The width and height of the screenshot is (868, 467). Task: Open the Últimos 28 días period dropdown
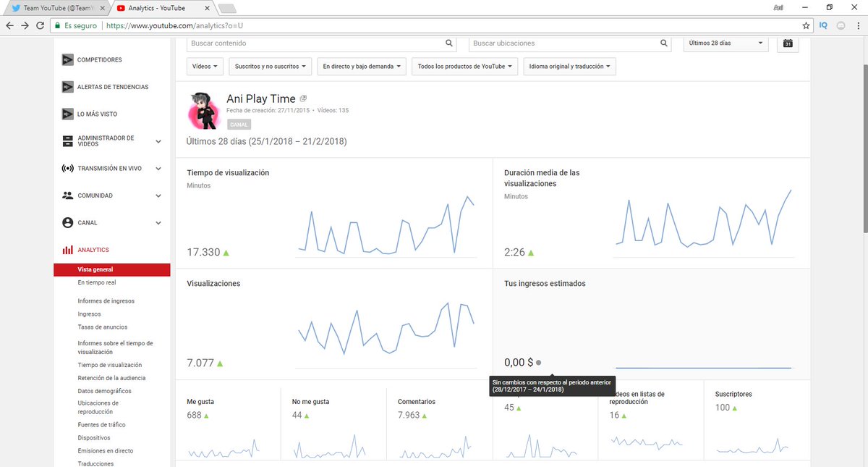(726, 43)
